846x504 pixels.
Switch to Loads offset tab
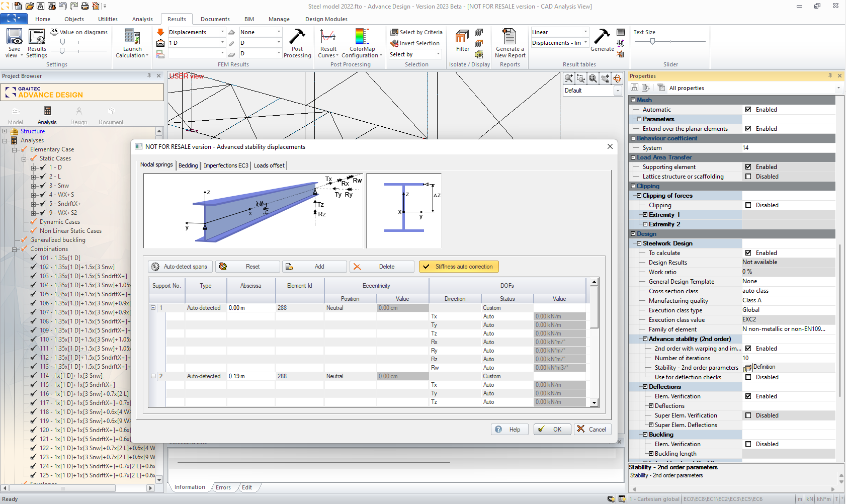pos(269,165)
